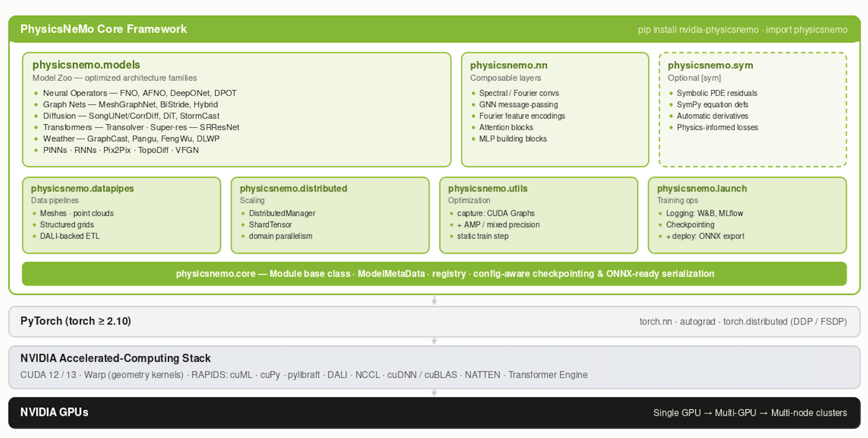Click the "physicsnemo.nn" heading
This screenshot has width=868, height=438.
point(509,65)
